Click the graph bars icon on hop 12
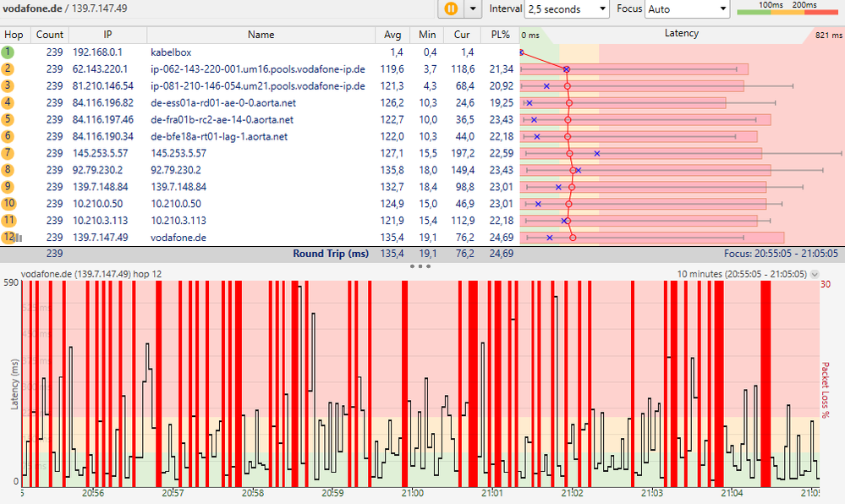Viewport: 845px width, 504px height. [x=19, y=238]
